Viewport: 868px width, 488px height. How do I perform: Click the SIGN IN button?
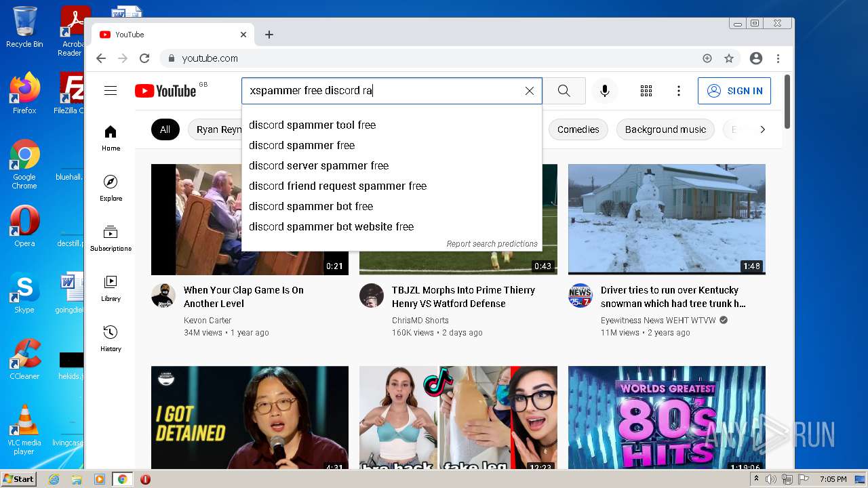(734, 91)
